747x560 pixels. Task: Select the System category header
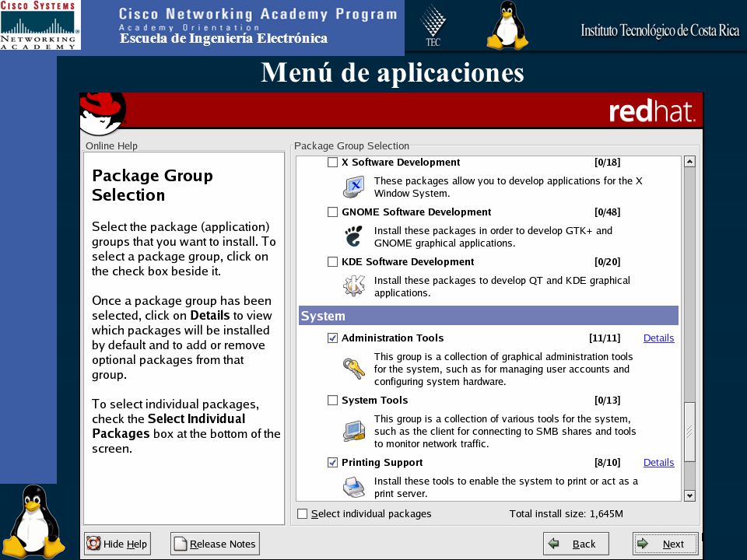point(489,317)
